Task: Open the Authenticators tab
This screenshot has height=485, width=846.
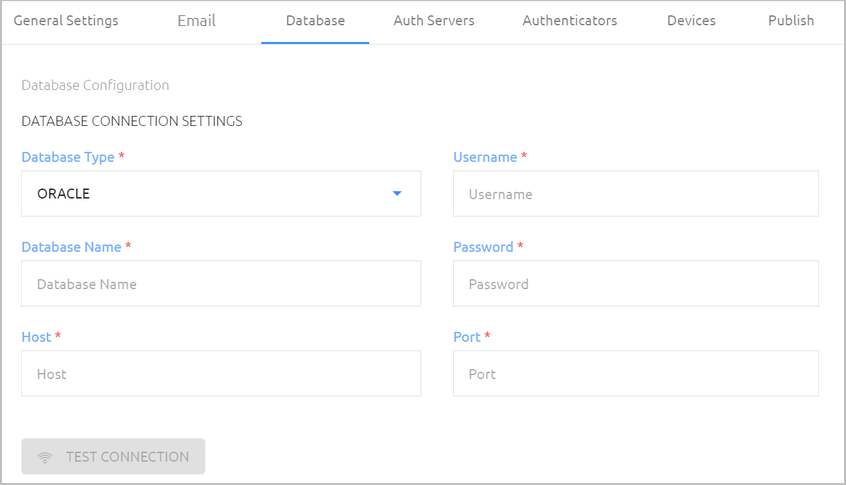Action: tap(570, 21)
